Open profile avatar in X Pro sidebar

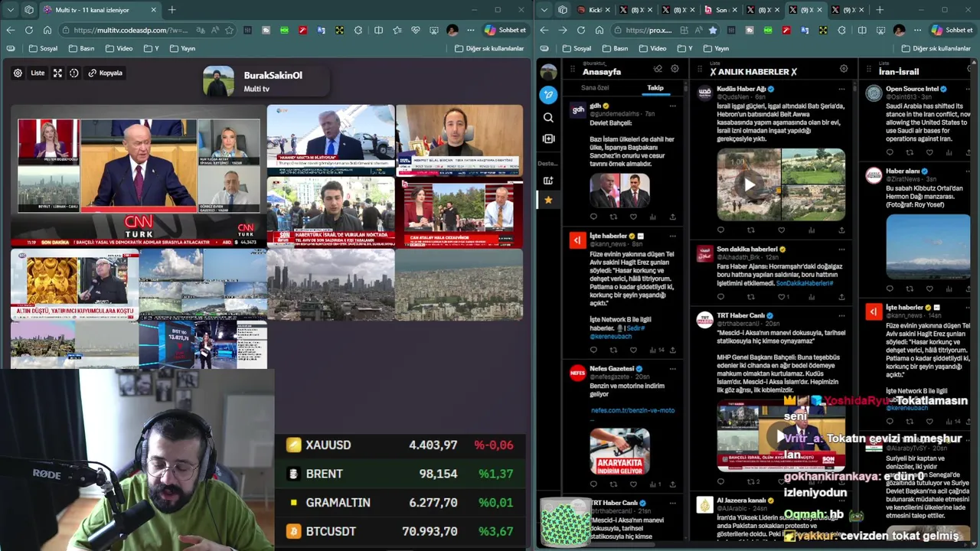pos(548,72)
